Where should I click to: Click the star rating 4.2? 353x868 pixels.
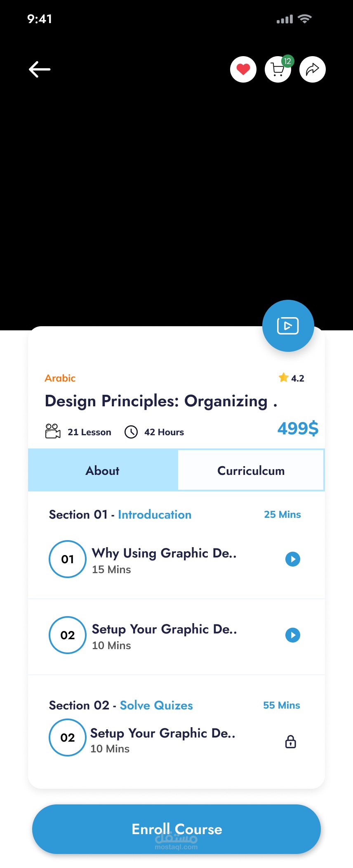click(292, 378)
